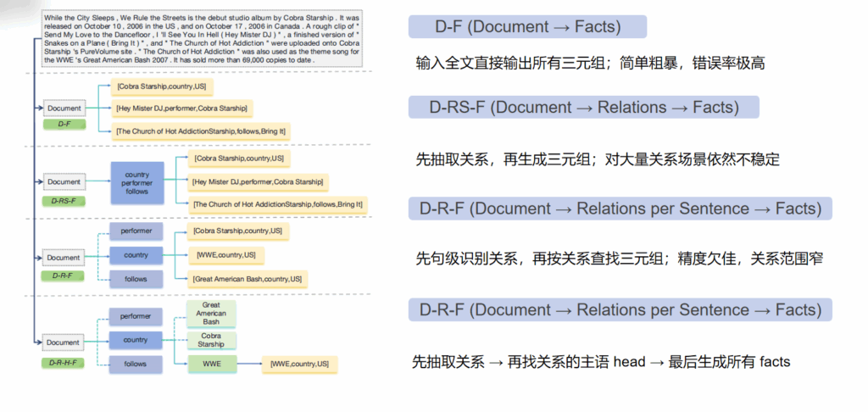Image resolution: width=868 pixels, height=412 pixels.
Task: Select the green "Cobra Starship" head box
Action: click(211, 340)
